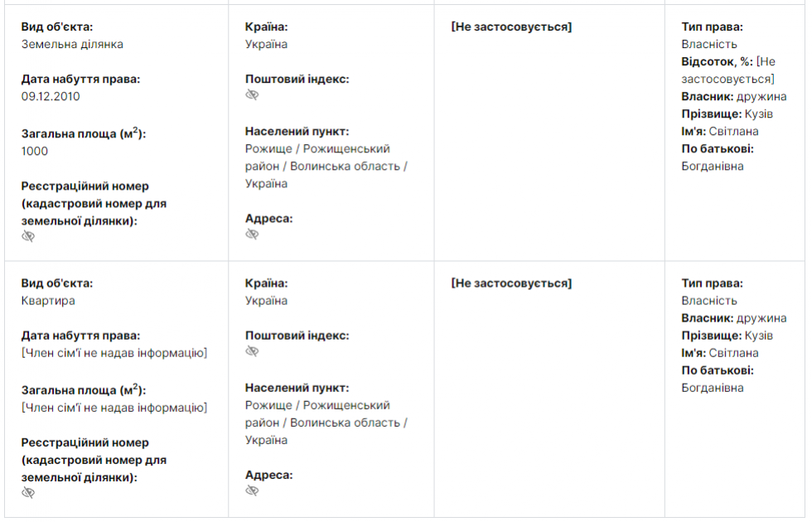Viewport: 812px width, 522px height.
Task: Click apartment's acquisition date 'Член сім'ї не надав інформацію'
Action: 114,353
